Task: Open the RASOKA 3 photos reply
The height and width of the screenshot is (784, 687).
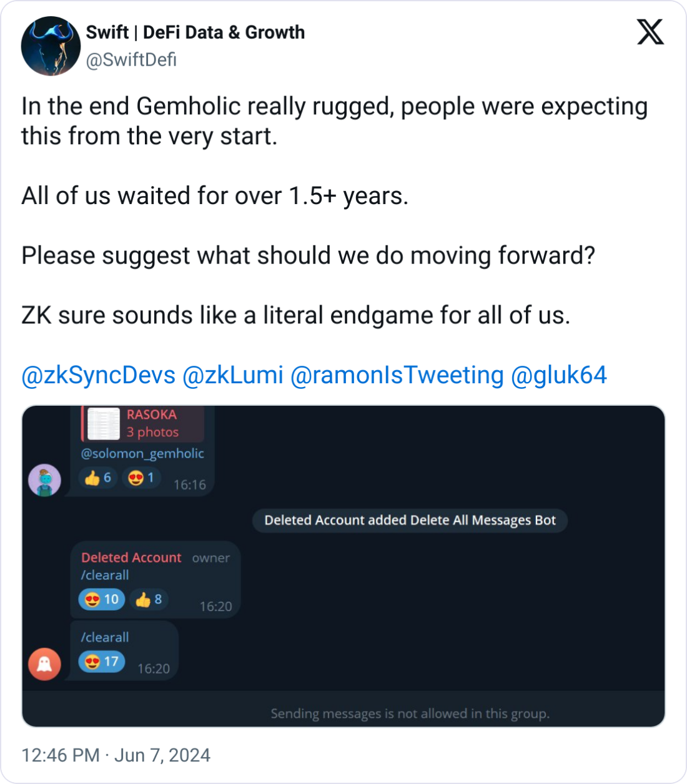Action: 142,423
